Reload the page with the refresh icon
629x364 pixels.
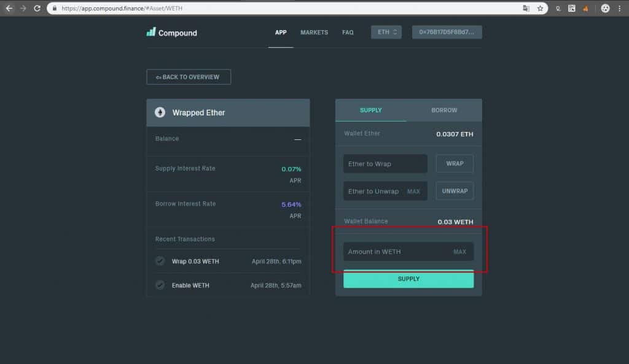point(37,8)
